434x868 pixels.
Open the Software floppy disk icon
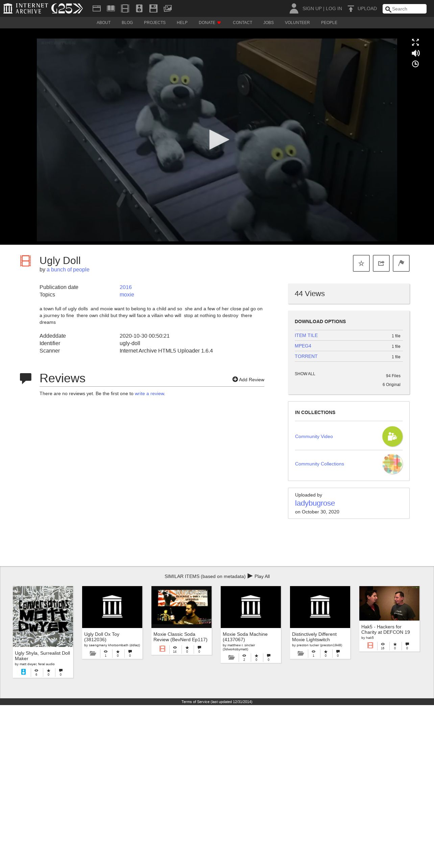coord(153,8)
